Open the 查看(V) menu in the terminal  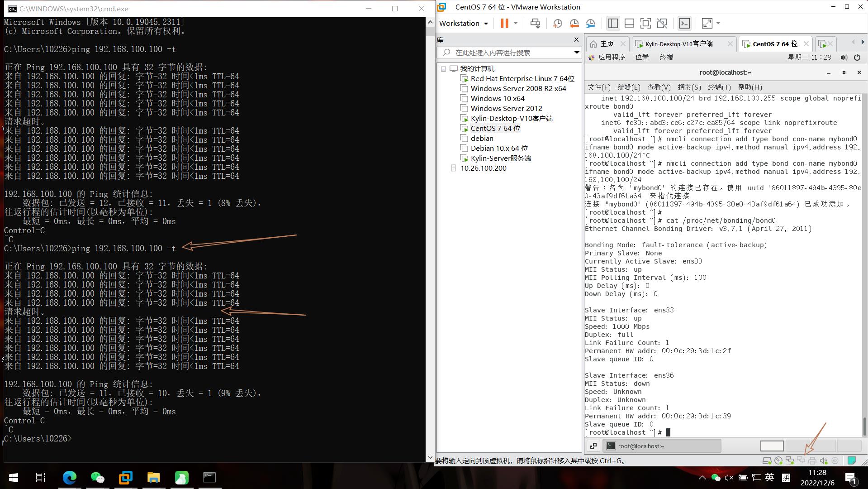[659, 87]
